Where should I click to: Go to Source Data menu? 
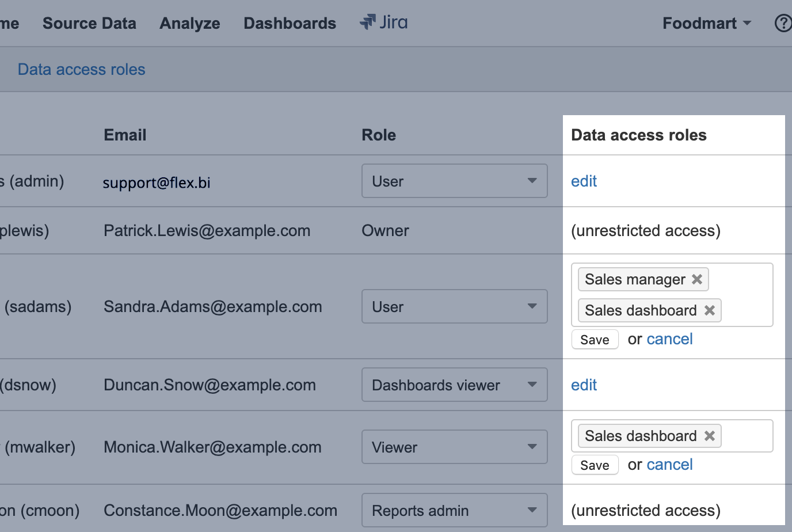89,23
